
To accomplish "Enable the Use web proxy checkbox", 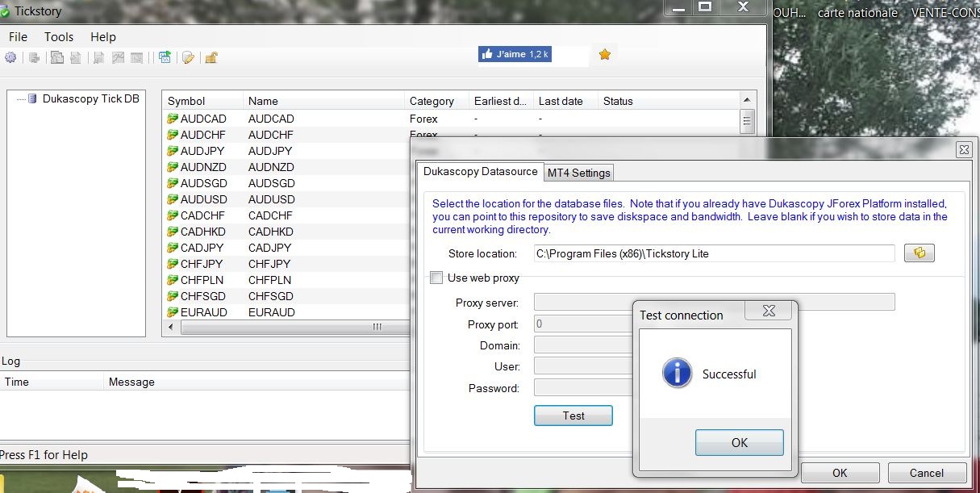I will pos(436,278).
